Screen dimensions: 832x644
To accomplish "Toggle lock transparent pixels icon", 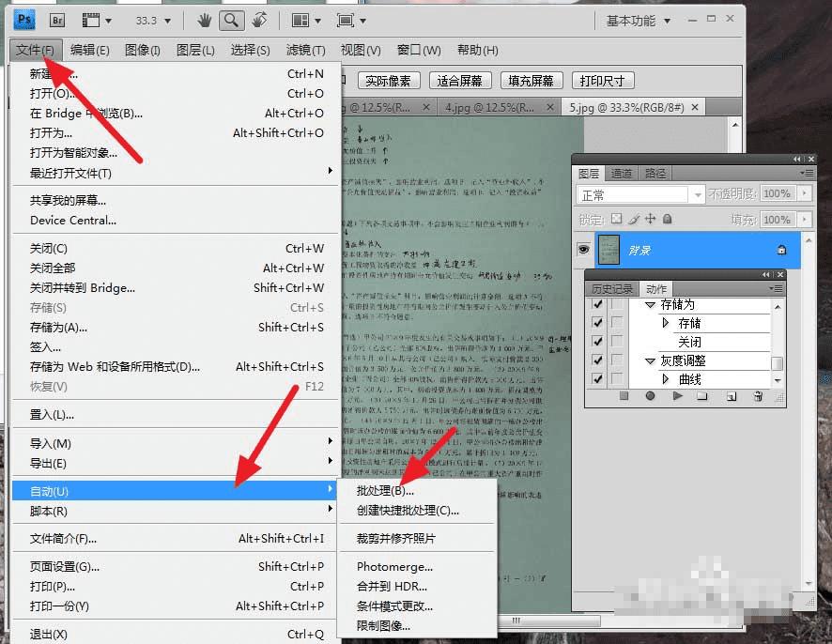I will [x=616, y=219].
